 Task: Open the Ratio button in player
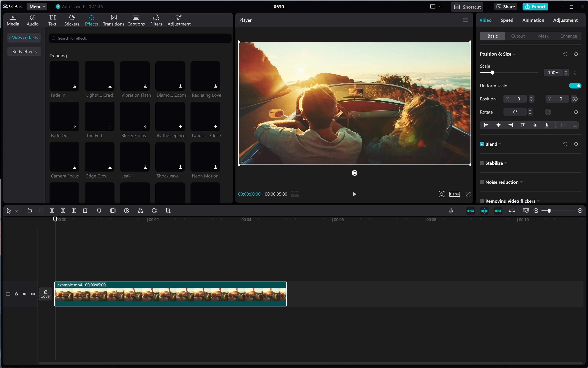coord(454,194)
